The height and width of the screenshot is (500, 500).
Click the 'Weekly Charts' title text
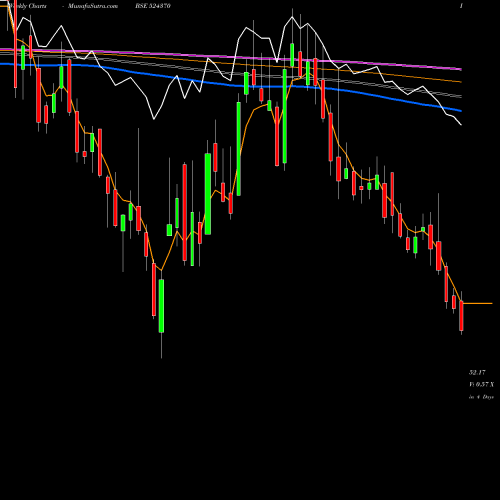(x=27, y=6)
